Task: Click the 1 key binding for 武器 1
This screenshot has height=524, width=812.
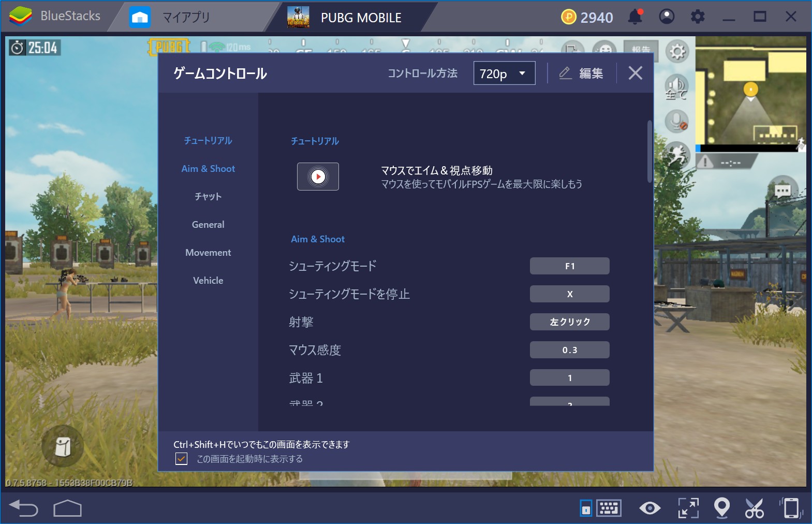Action: click(x=569, y=378)
